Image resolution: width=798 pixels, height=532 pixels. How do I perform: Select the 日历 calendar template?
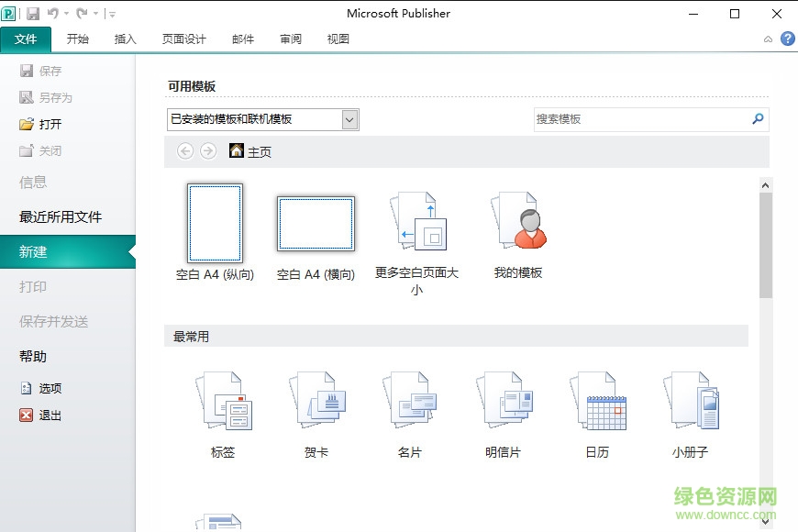click(597, 404)
